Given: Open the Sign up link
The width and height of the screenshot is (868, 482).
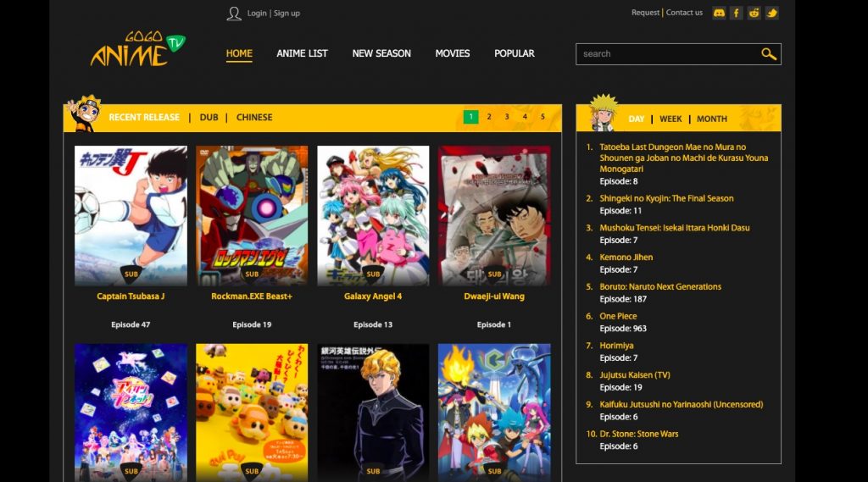Looking at the screenshot, I should click(287, 14).
